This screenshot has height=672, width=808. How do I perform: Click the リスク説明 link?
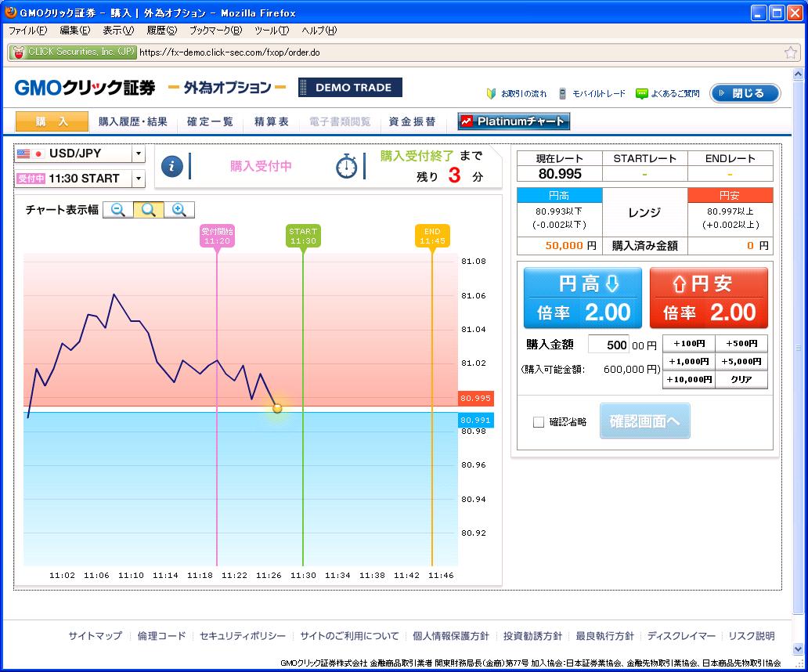click(x=752, y=636)
